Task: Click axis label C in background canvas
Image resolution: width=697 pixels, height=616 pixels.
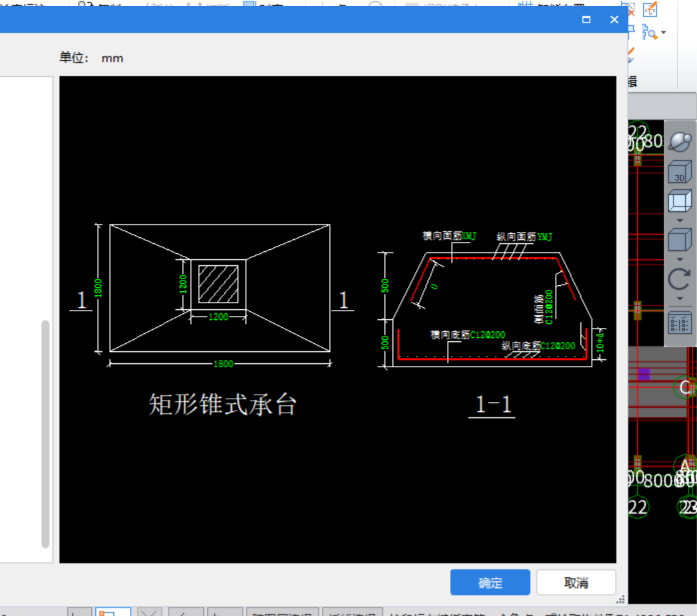Action: click(x=684, y=387)
